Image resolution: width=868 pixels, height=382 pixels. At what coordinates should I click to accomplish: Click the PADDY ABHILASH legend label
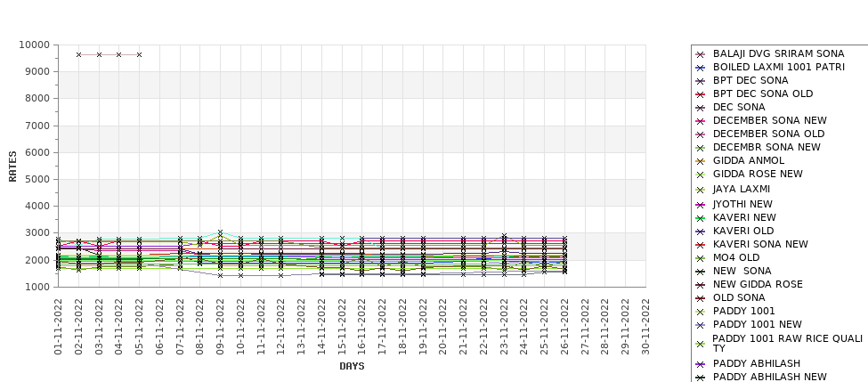tap(756, 363)
